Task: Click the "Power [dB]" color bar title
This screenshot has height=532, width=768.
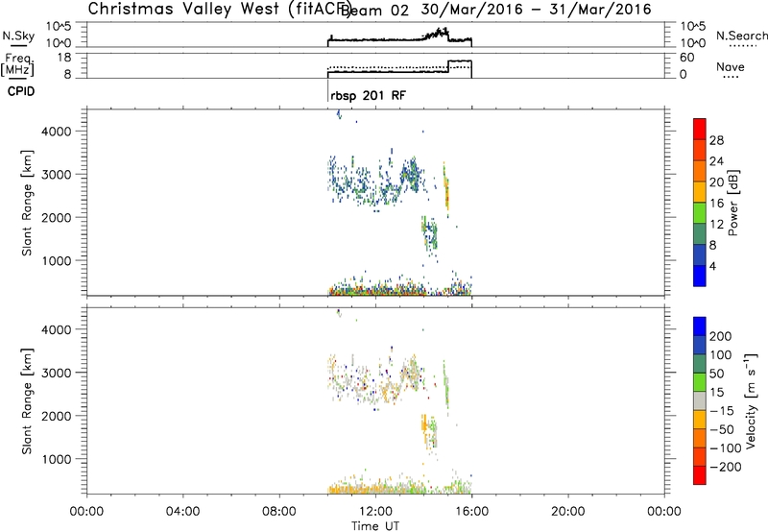Action: [x=732, y=203]
